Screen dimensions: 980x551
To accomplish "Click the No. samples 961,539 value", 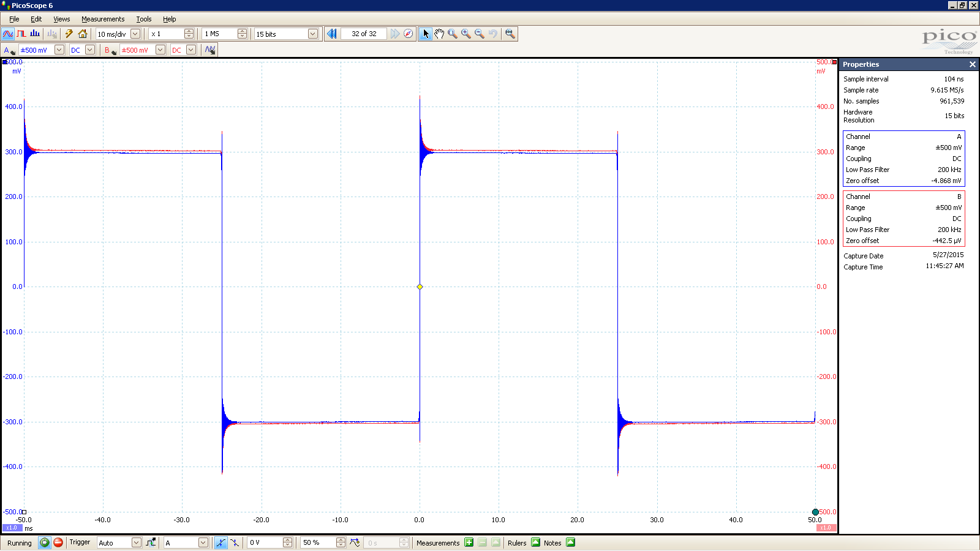I will [x=952, y=101].
